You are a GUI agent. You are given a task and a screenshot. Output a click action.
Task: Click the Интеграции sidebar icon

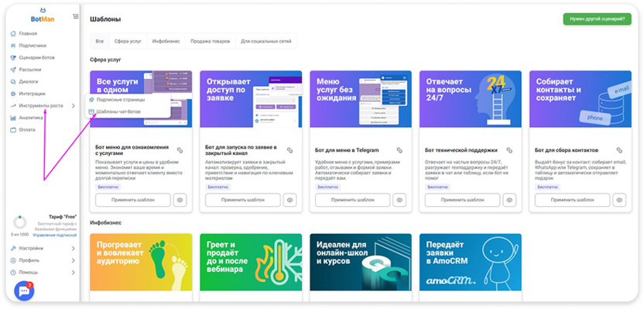(13, 94)
